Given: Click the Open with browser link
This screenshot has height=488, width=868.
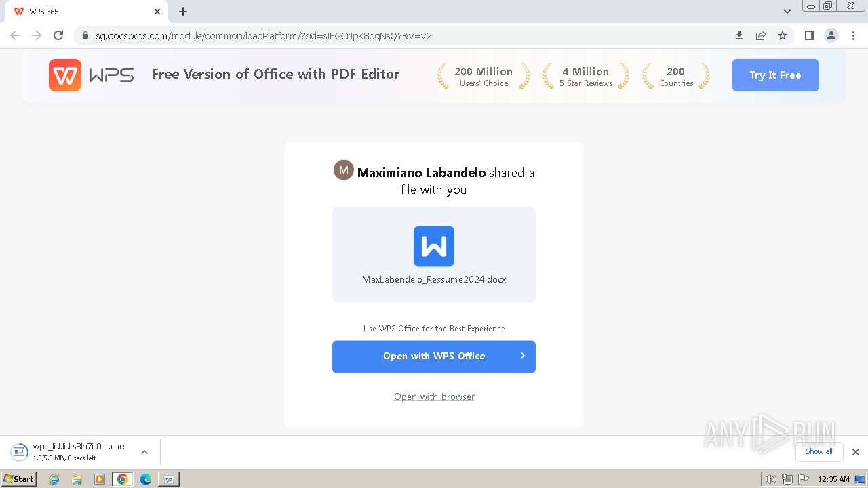Looking at the screenshot, I should pos(434,396).
